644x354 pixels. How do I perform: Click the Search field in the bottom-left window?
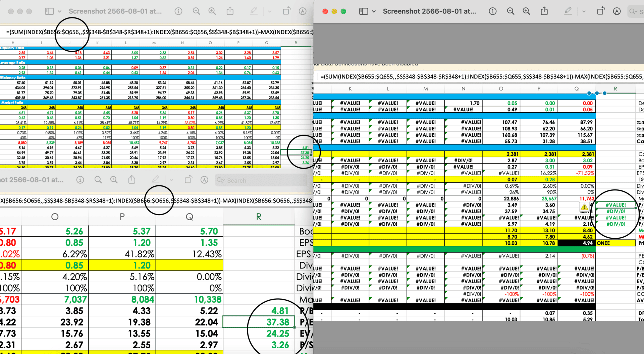(x=262, y=180)
